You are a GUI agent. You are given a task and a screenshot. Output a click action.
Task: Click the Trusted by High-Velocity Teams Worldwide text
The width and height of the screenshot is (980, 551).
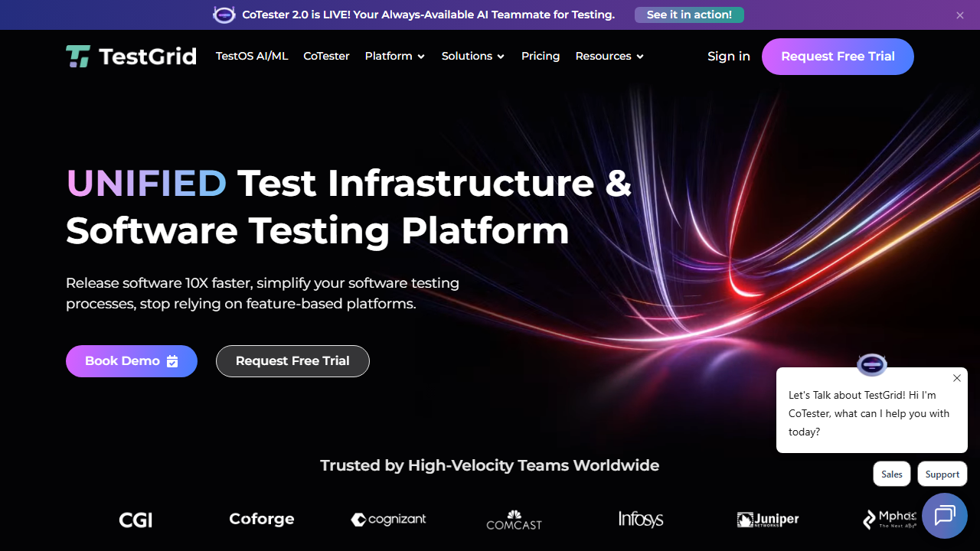click(x=489, y=465)
